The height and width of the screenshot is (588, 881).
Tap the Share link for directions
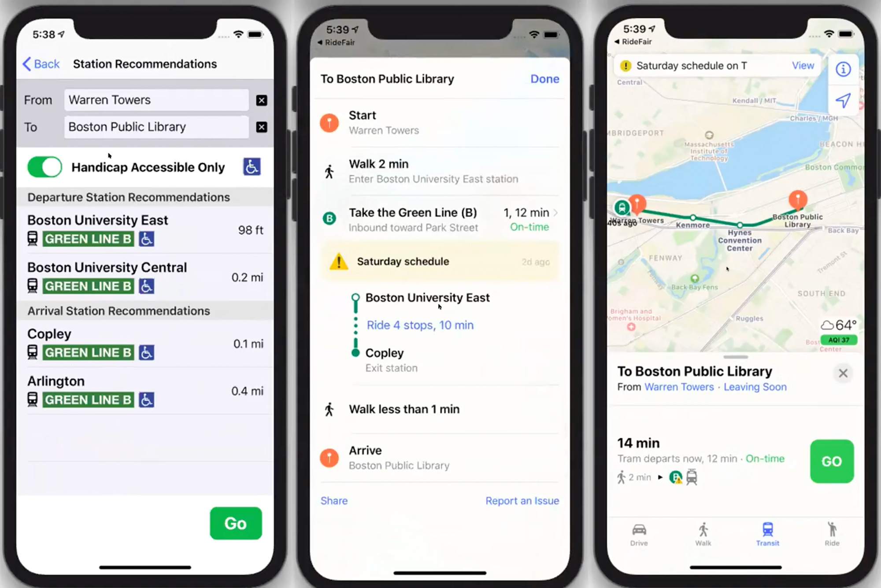pos(334,501)
